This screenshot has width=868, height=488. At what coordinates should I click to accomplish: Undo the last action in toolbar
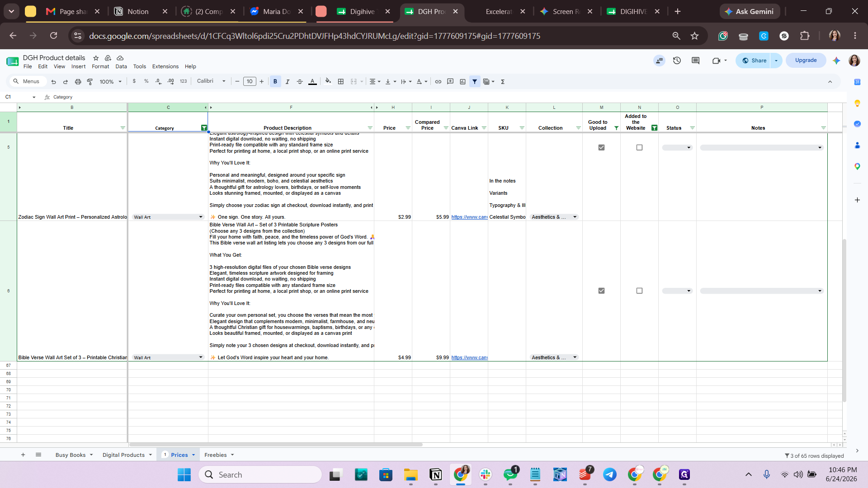click(x=54, y=82)
